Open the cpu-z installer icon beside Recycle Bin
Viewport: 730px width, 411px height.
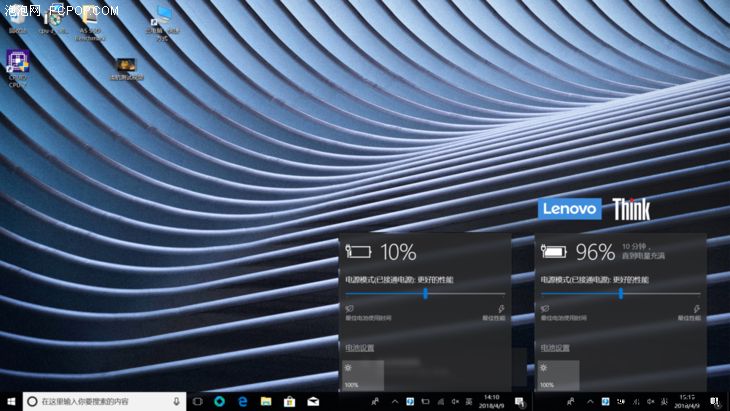click(53, 20)
